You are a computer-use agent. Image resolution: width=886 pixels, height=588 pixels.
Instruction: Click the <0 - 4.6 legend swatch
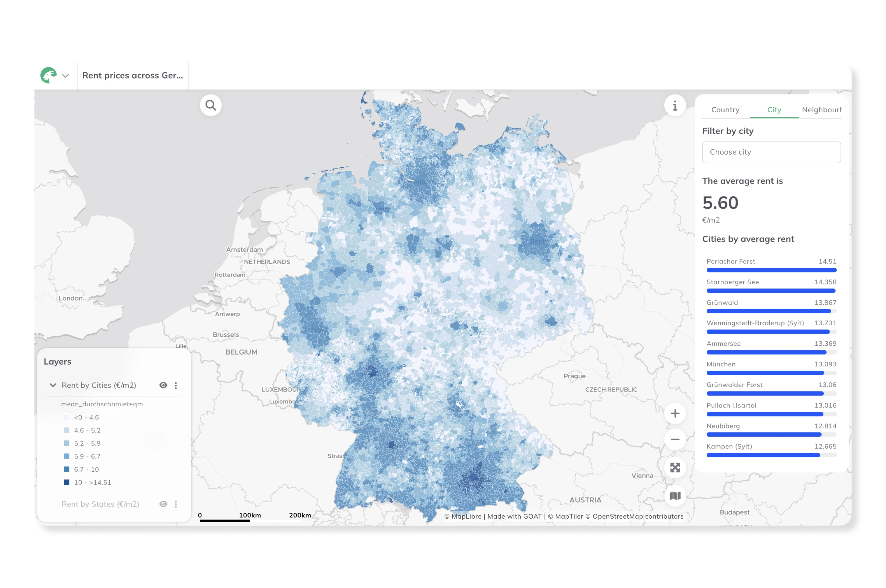(67, 417)
